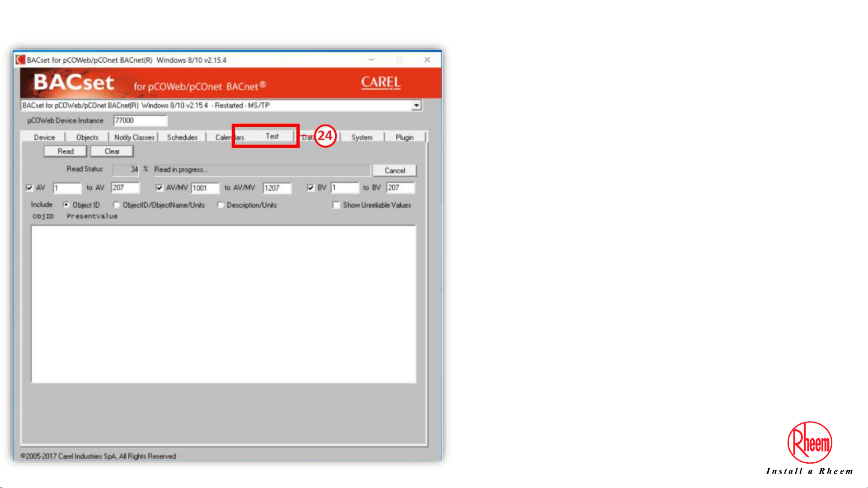Switch to the Device tab

pos(44,137)
